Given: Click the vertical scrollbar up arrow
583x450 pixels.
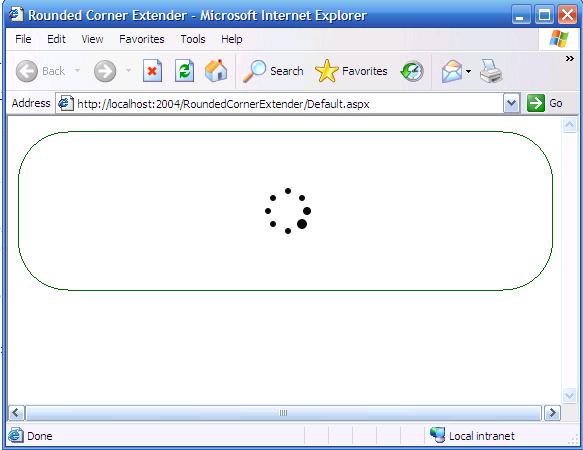Looking at the screenshot, I should (x=569, y=125).
